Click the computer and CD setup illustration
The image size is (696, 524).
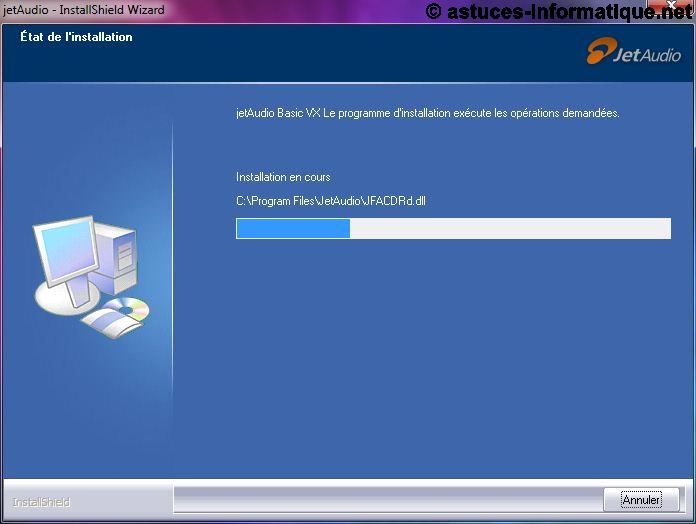point(91,277)
